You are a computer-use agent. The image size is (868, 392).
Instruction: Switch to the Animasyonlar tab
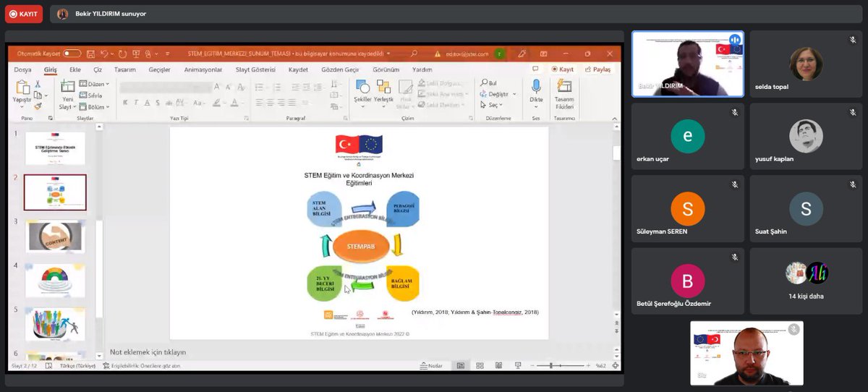coord(204,69)
